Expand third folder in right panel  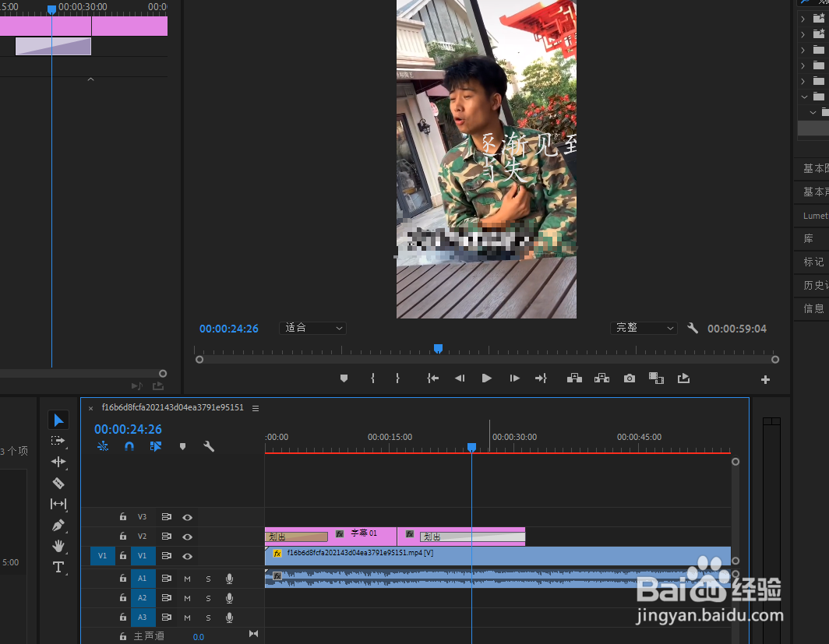pyautogui.click(x=803, y=50)
